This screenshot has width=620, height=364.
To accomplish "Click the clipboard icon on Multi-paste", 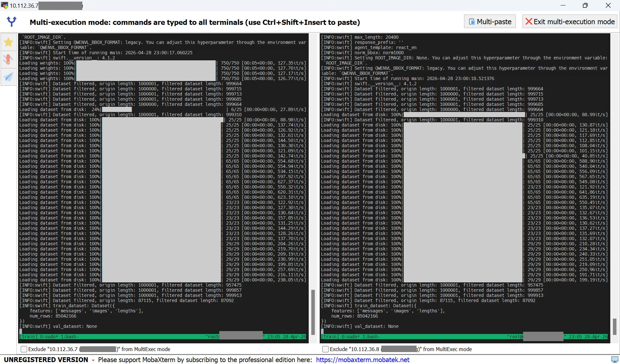I will pyautogui.click(x=472, y=22).
